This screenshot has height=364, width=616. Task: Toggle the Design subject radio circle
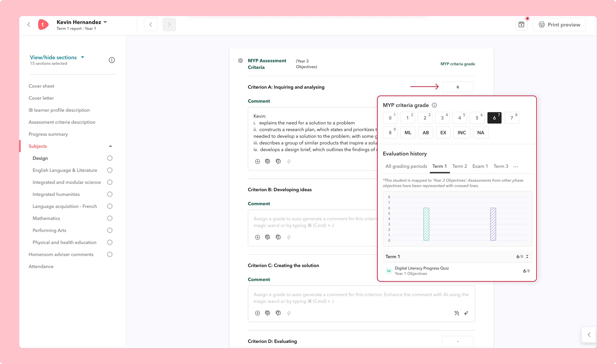[110, 158]
